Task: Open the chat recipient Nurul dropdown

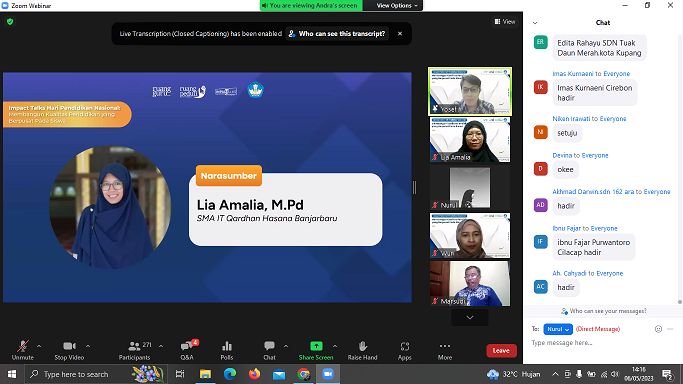Action: pos(558,329)
